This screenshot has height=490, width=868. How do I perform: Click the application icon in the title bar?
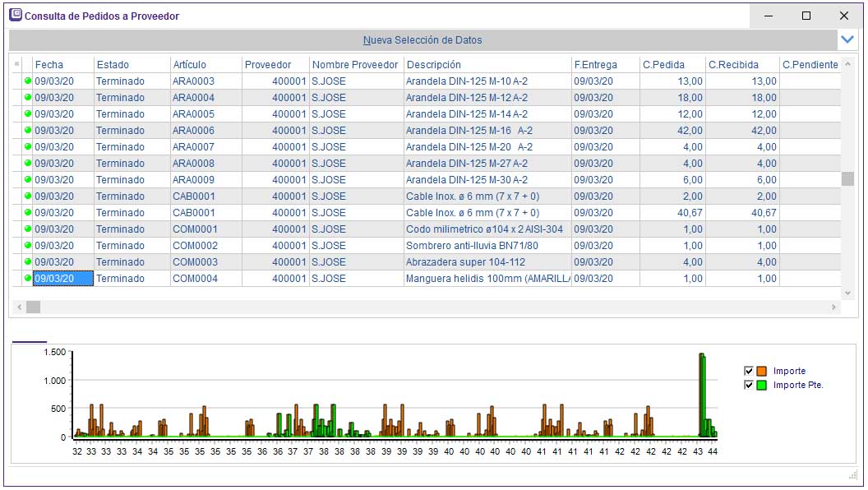click(x=15, y=15)
